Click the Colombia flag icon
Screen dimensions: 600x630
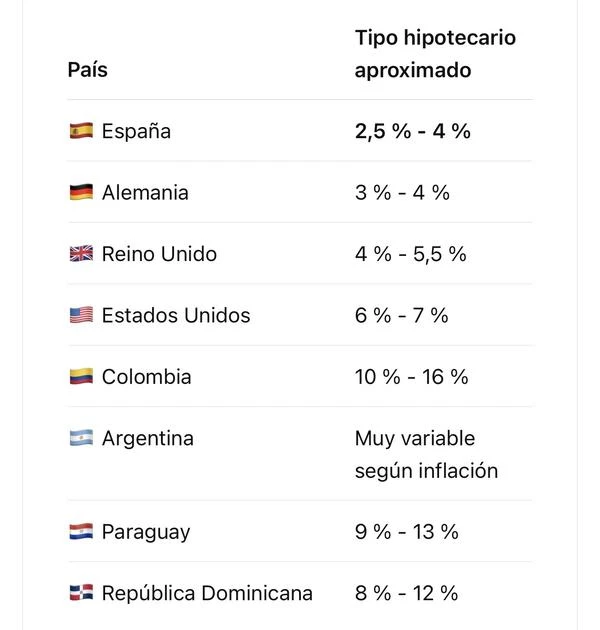click(81, 376)
